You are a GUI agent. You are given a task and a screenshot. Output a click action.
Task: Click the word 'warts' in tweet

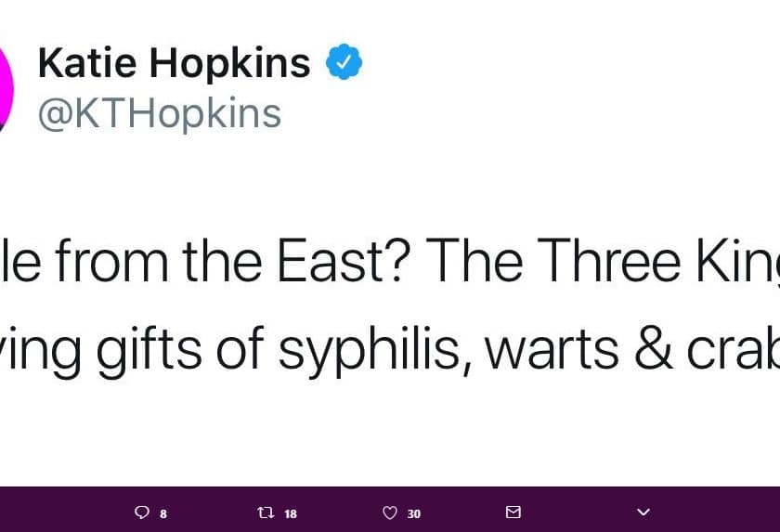(552, 352)
